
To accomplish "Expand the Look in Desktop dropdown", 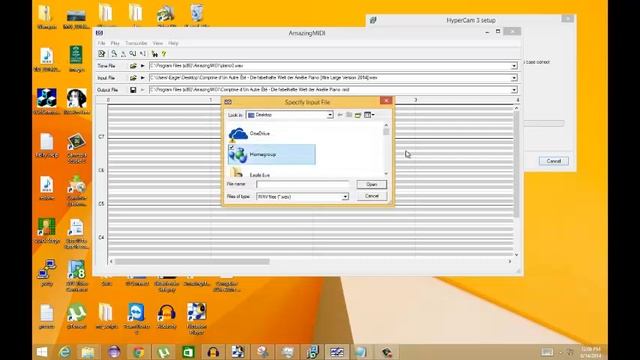I will click(x=330, y=115).
